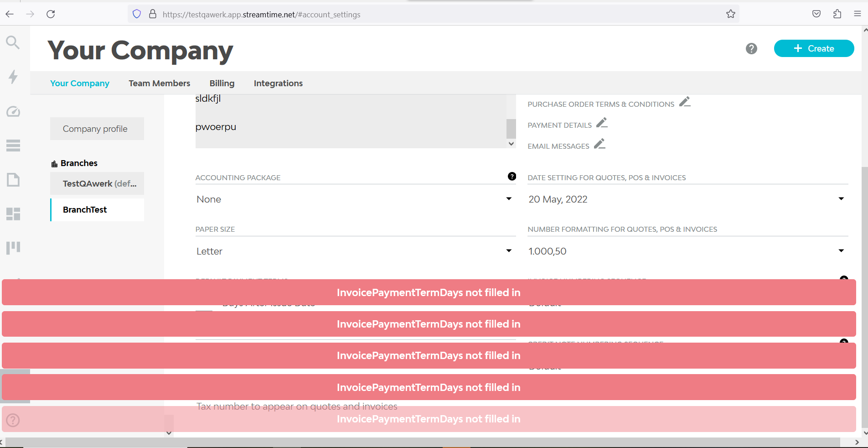868x448 pixels.
Task: Edit Purchase Order Terms & Conditions pencil
Action: [x=685, y=102]
